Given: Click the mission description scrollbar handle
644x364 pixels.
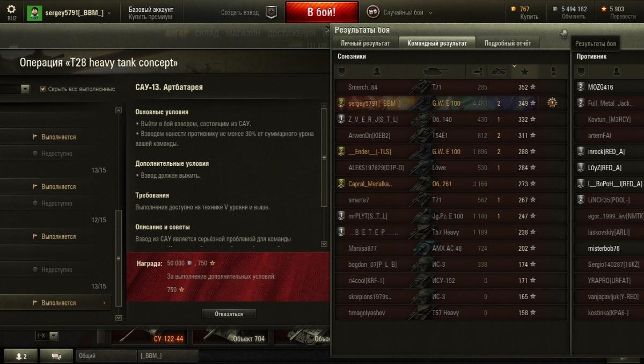Looking at the screenshot, I should [x=324, y=157].
